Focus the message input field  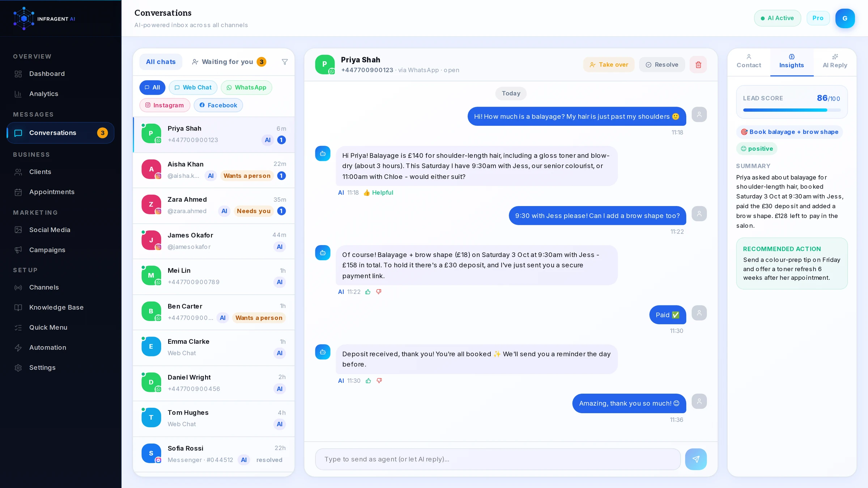point(498,459)
